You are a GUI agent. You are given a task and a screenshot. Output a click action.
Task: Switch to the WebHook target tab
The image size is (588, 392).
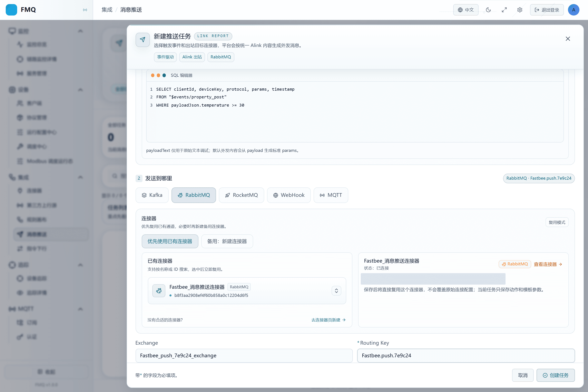(x=289, y=195)
